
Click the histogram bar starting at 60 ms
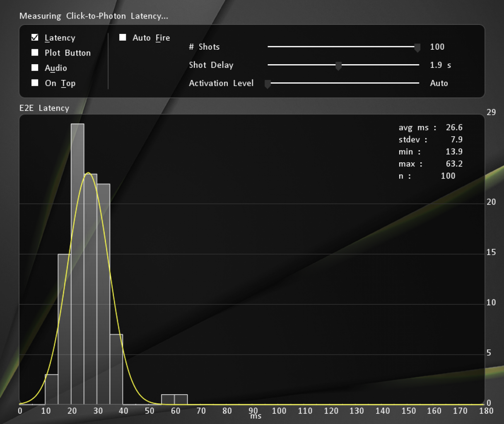pos(181,400)
